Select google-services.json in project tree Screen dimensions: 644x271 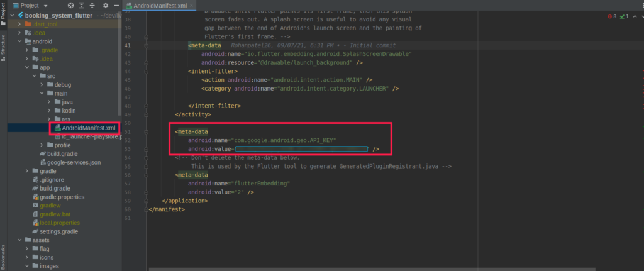point(74,162)
